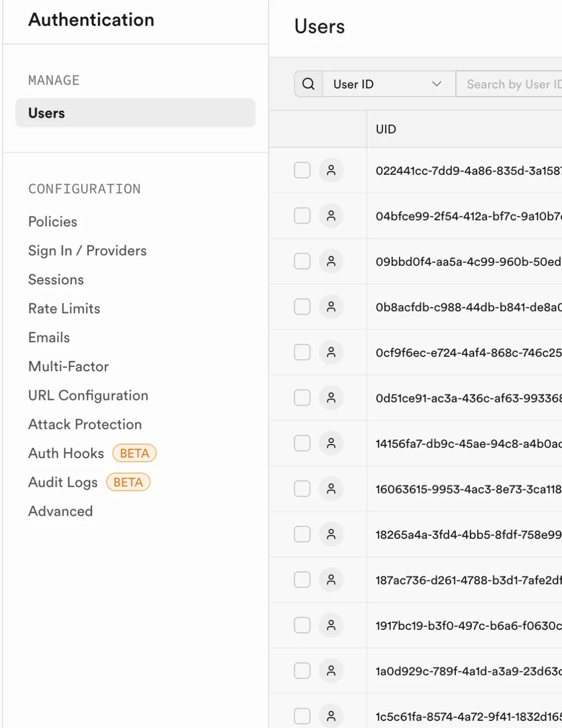Check the row for user 16063615

tap(302, 489)
